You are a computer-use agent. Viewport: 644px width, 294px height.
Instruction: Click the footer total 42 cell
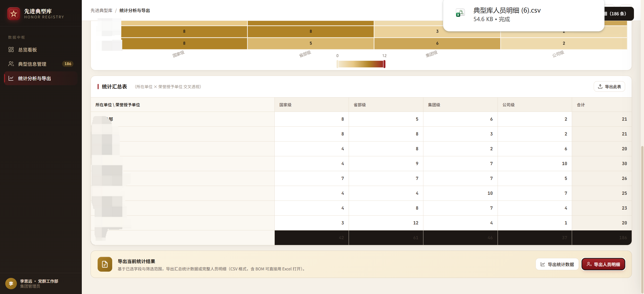click(312, 238)
